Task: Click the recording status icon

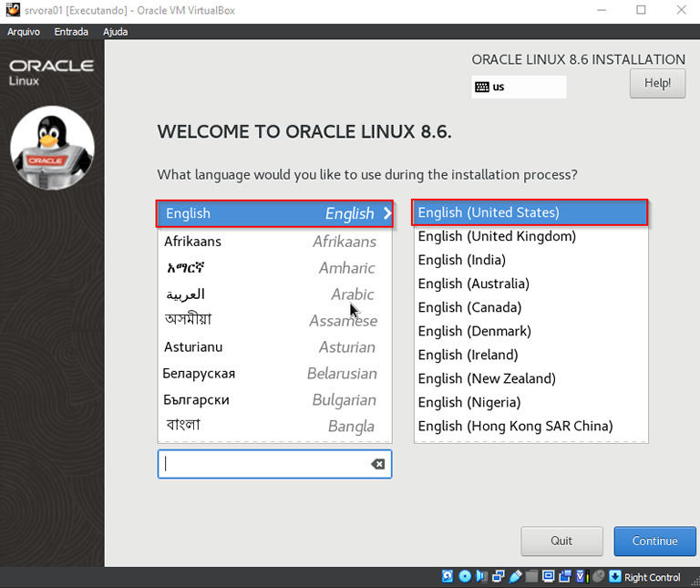Action: tap(565, 576)
